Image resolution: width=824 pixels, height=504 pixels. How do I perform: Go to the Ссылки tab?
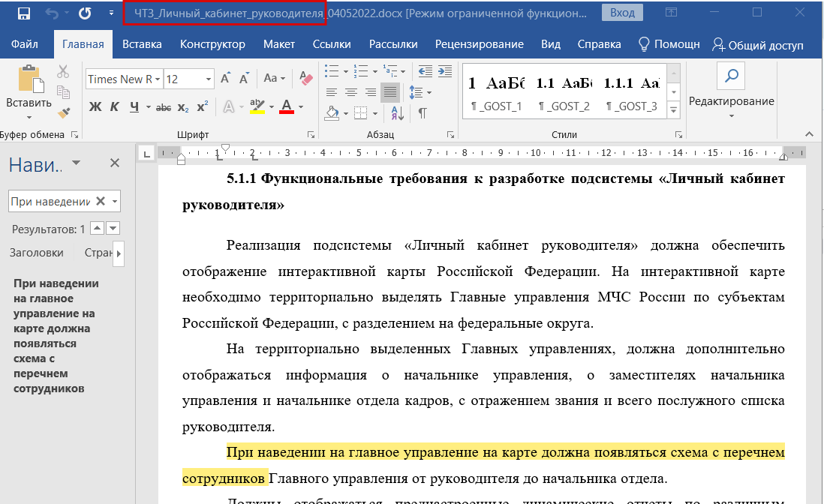click(x=332, y=44)
